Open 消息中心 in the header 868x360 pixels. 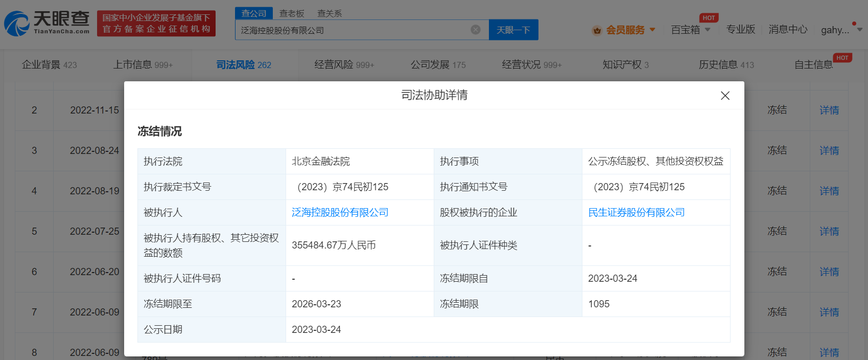pyautogui.click(x=788, y=30)
